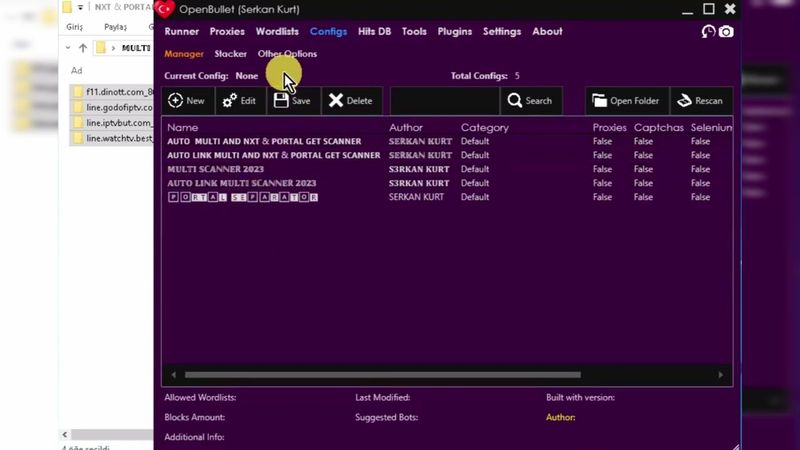The image size is (800, 450).
Task: Select AUTO LINK MULTI AND NXT & PORTAL config
Action: pyautogui.click(x=273, y=155)
